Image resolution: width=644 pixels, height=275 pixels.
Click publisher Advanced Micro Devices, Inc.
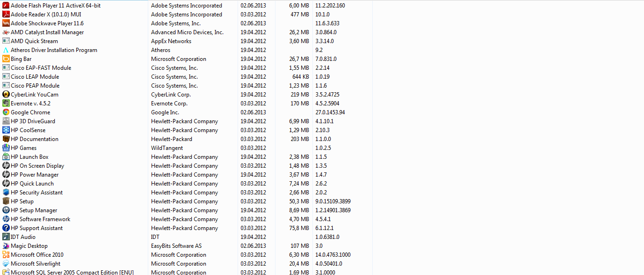[187, 32]
